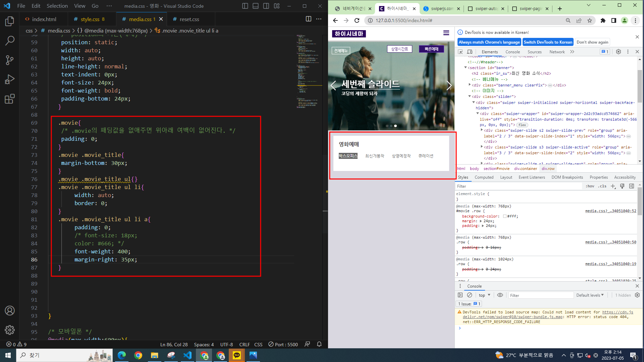Image resolution: width=644 pixels, height=362 pixels.
Task: Open the top context dropdown in Console
Action: (x=484, y=295)
